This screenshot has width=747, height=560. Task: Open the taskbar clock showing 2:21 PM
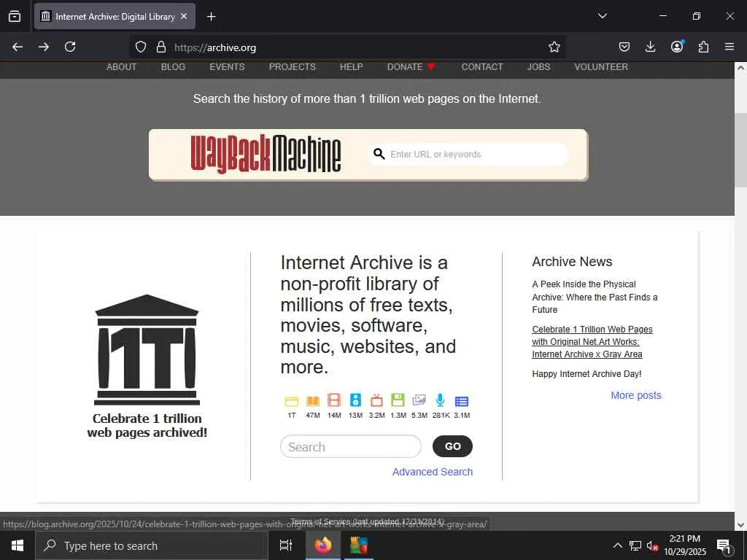click(685, 545)
